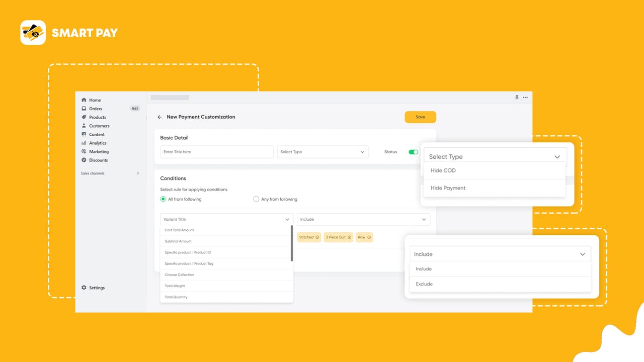Image resolution: width=644 pixels, height=362 pixels.
Task: Remove the Stitched tag via its x icon
Action: point(317,237)
